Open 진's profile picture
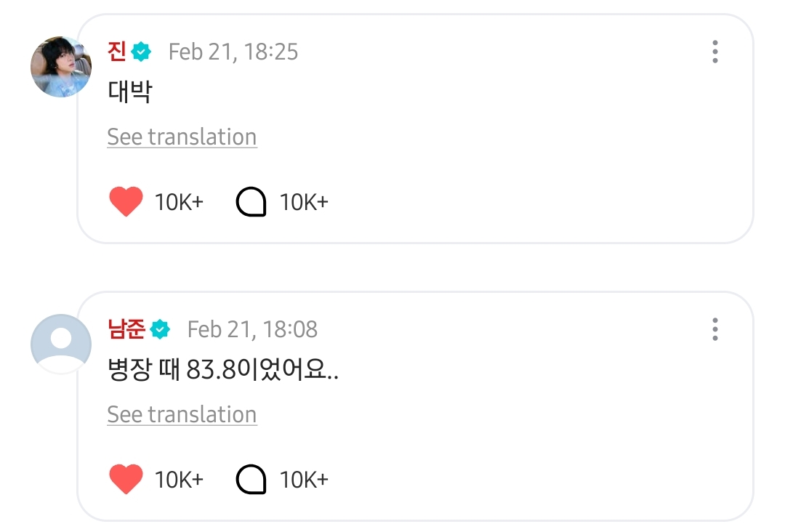Viewport: 785px width, 532px height. point(61,65)
